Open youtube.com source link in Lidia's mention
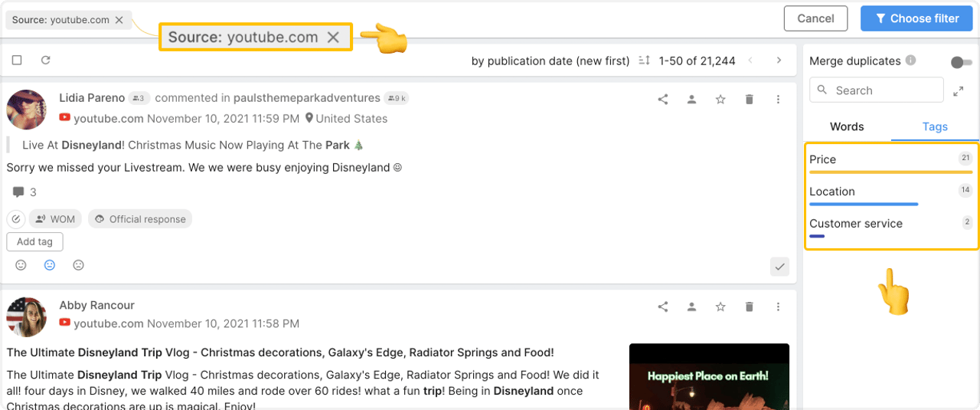Image resolution: width=980 pixels, height=410 pixels. 108,119
